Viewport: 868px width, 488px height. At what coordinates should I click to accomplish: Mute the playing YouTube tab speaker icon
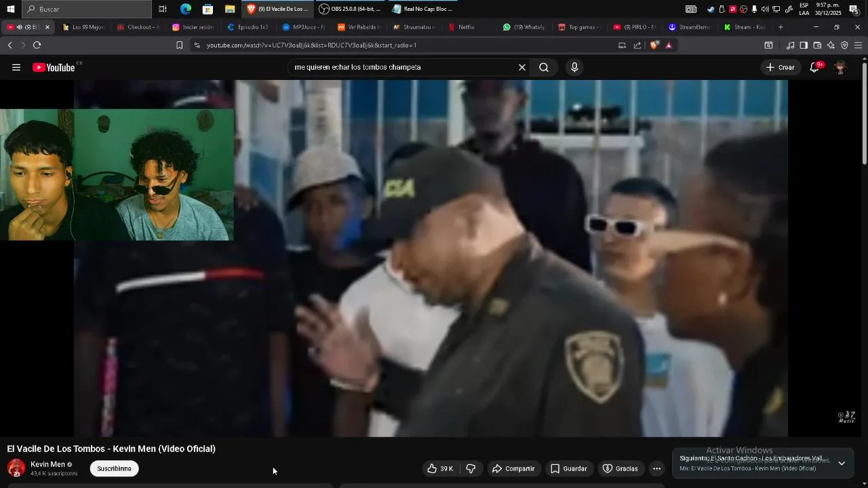click(x=19, y=27)
